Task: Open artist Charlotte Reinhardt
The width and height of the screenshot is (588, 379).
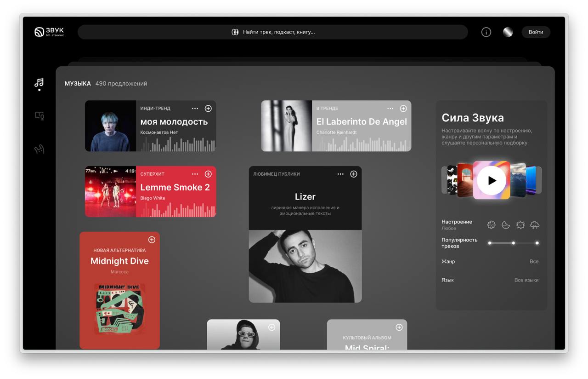Action: 336,132
